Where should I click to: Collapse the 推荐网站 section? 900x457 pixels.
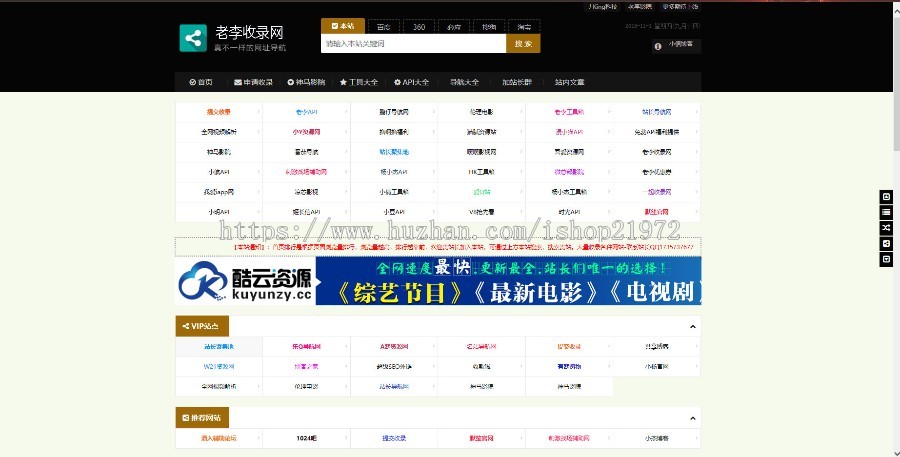693,419
